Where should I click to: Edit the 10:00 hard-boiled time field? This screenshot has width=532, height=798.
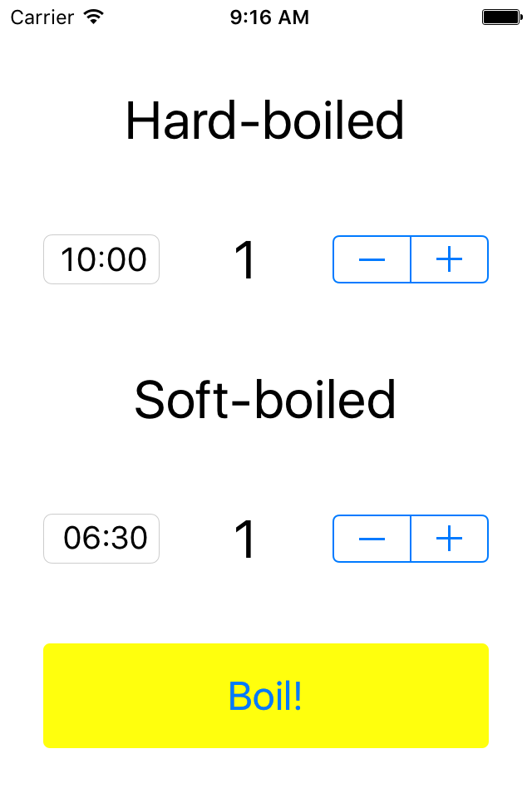coord(101,259)
